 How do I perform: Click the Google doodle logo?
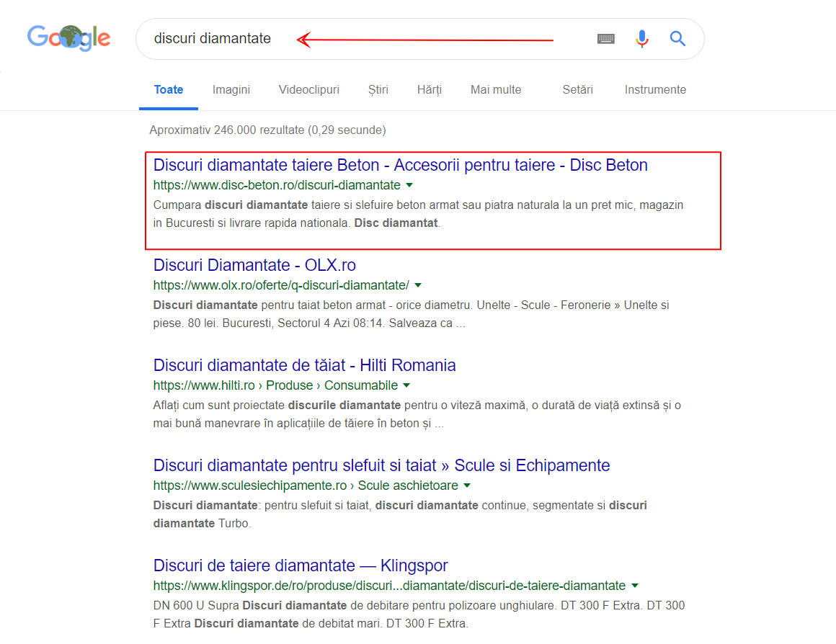68,38
